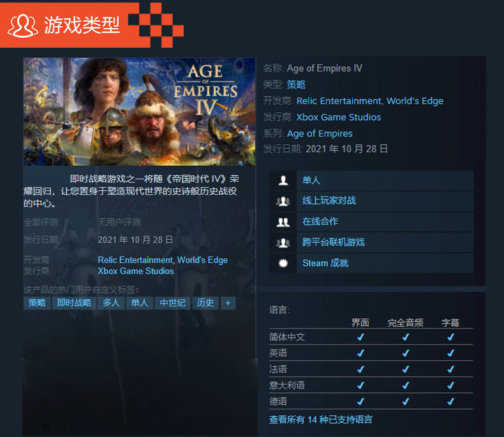Select the 策略 user tag
This screenshot has height=437, width=504.
(37, 303)
